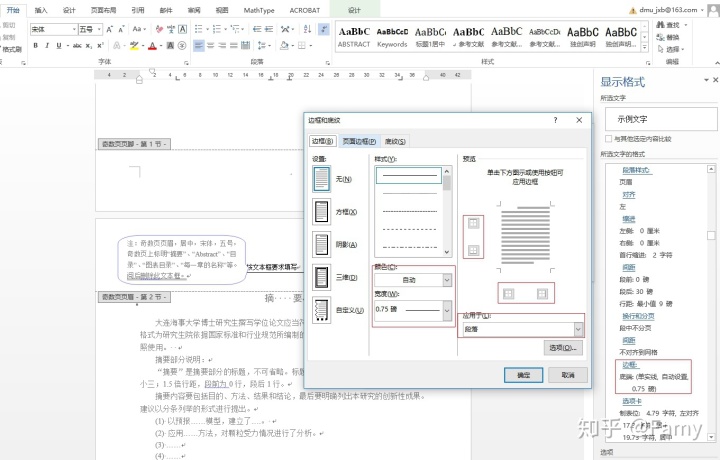Clear all formatting eraser icon
This screenshot has height=460, width=720.
[159, 29]
